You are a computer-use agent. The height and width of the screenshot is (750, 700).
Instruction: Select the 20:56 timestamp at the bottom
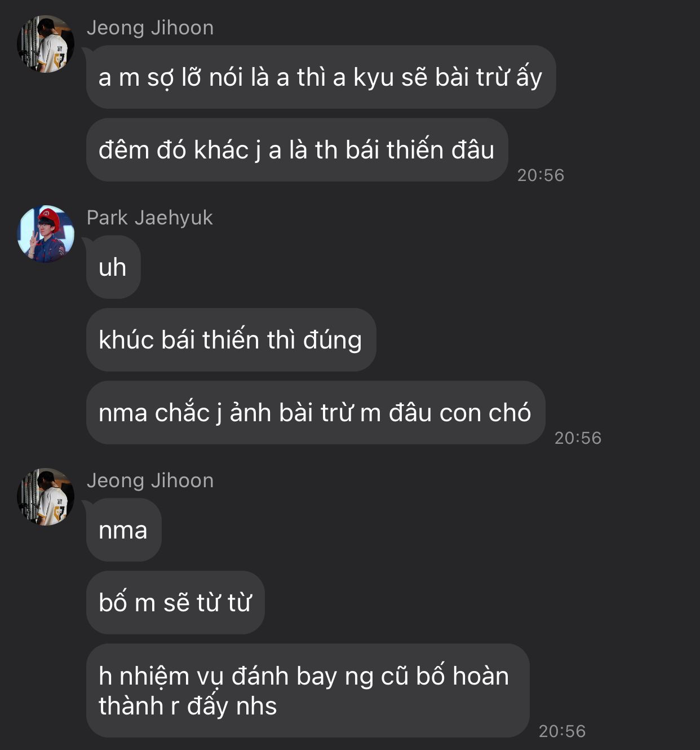(562, 731)
